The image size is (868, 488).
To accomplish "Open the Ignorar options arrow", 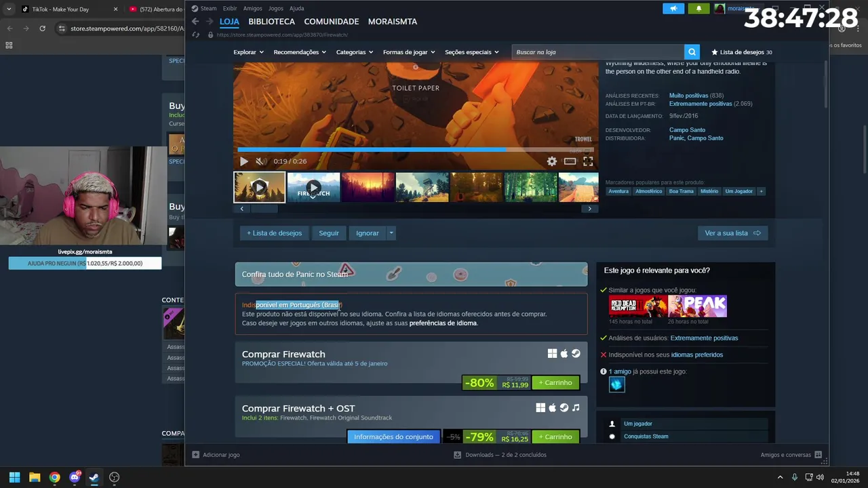I will point(391,233).
